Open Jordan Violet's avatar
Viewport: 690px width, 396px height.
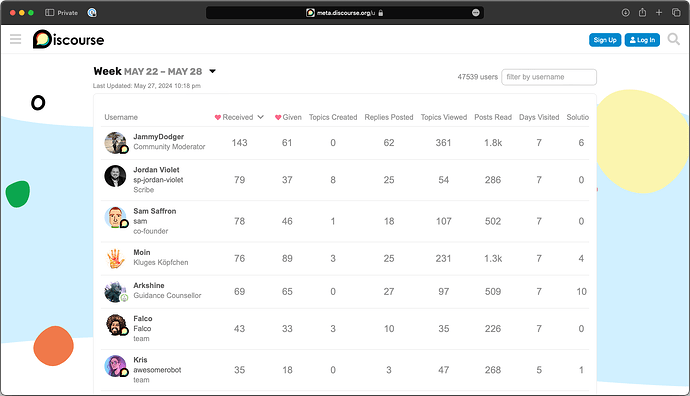point(115,176)
